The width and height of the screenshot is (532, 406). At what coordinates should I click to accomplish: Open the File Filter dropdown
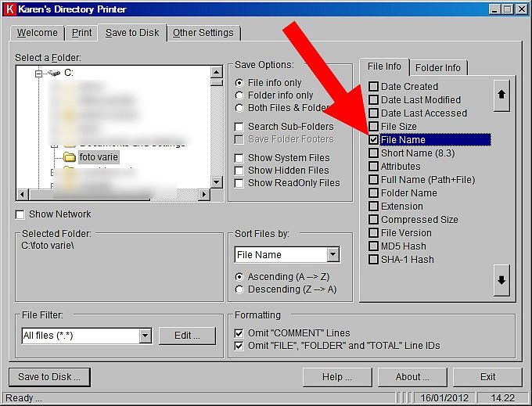145,336
